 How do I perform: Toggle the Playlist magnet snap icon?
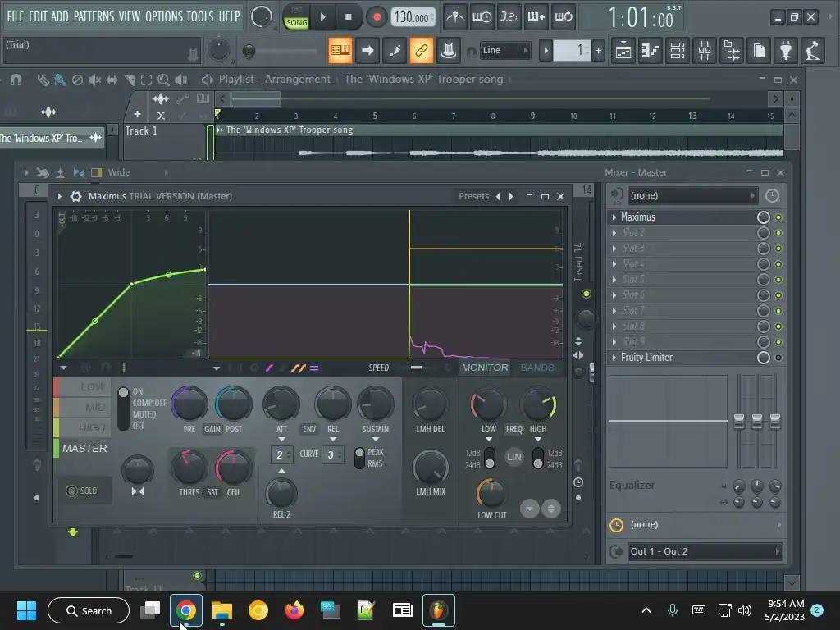(16, 80)
